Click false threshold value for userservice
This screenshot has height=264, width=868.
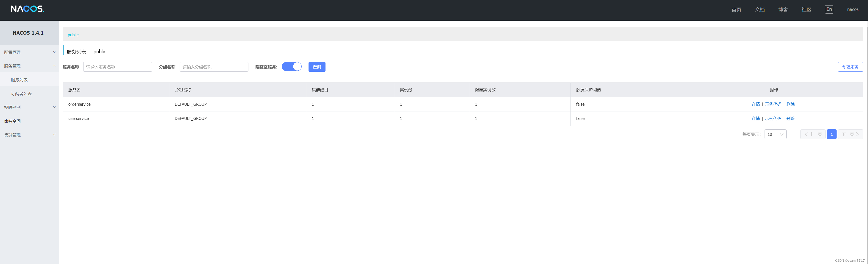click(580, 119)
